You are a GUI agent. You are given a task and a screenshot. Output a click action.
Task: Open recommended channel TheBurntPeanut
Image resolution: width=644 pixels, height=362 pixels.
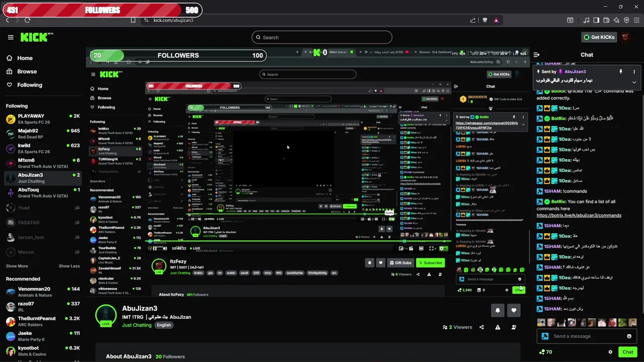(42, 321)
